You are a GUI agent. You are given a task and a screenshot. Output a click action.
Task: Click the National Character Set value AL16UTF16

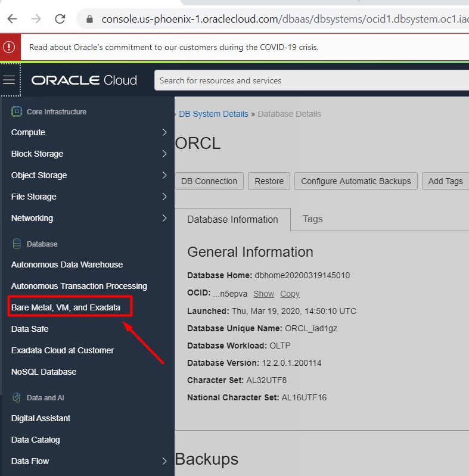[x=304, y=397]
